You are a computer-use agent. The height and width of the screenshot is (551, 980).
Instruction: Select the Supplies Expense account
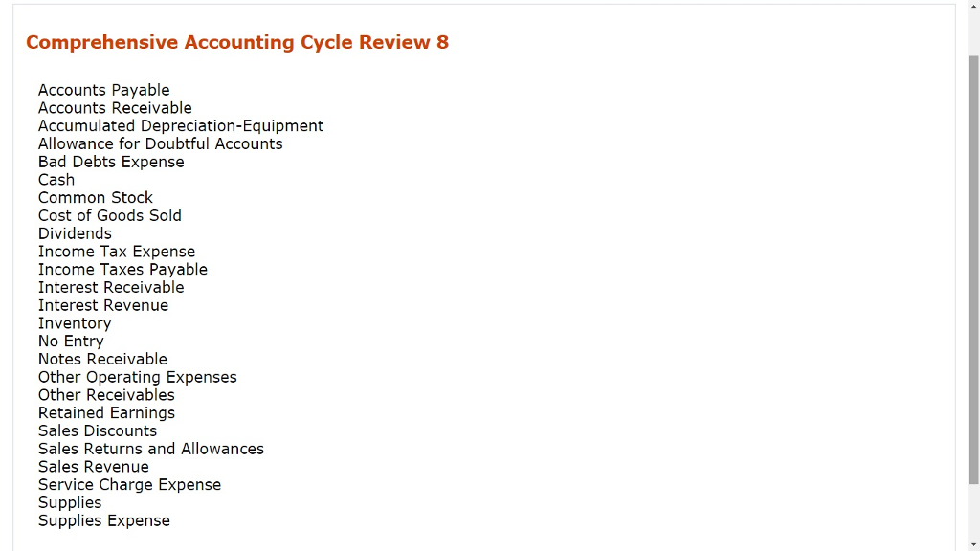(103, 520)
